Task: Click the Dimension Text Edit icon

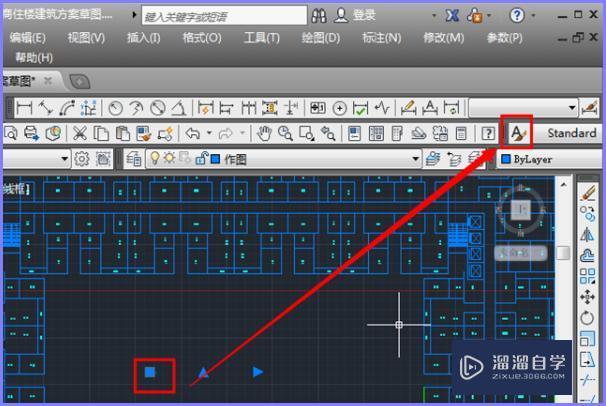Action: 430,109
